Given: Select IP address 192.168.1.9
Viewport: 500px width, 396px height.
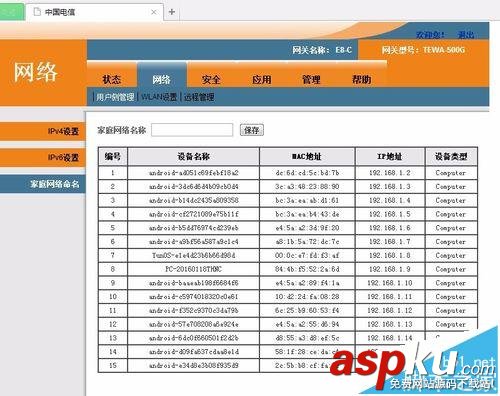Looking at the screenshot, I should (x=390, y=269).
